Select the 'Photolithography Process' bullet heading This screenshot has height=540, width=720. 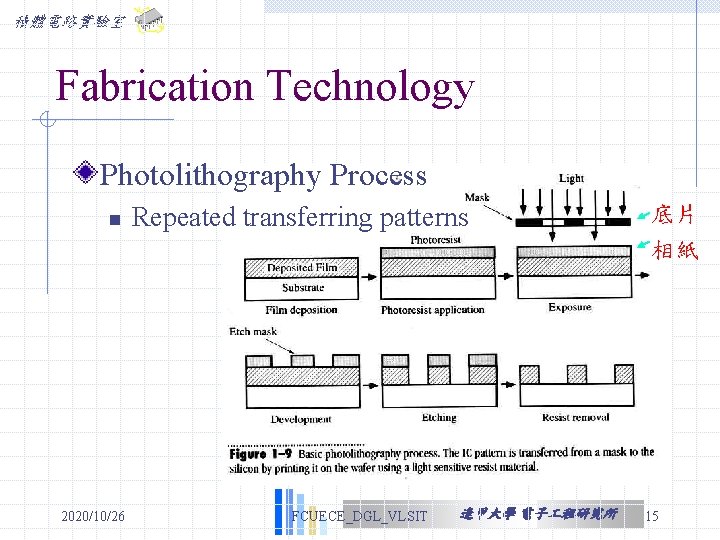(x=263, y=175)
